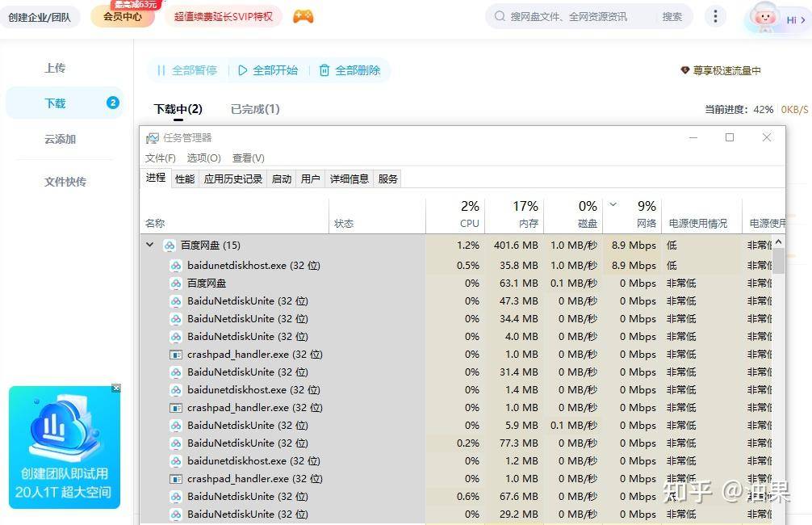
Task: Sort by the CPU column header
Action: (x=455, y=214)
